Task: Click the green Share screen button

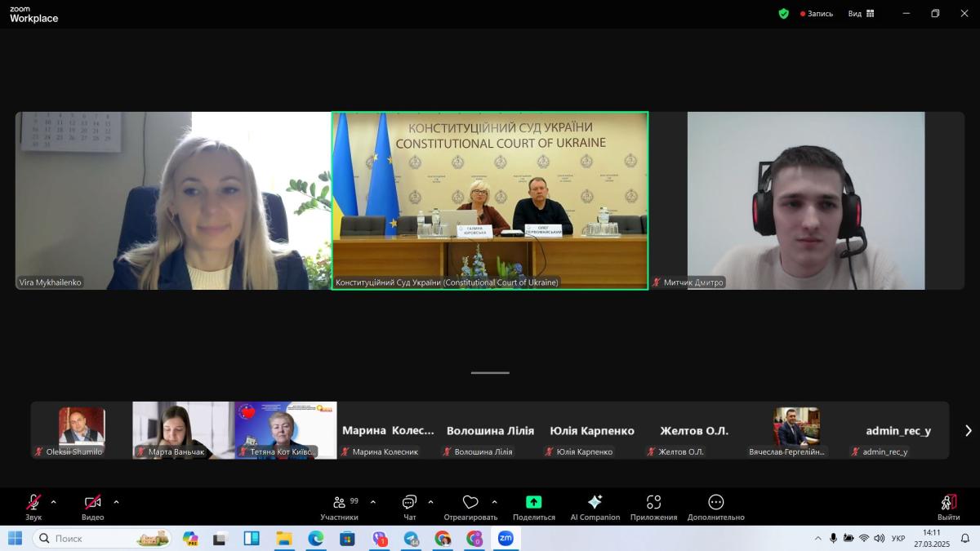Action: pyautogui.click(x=533, y=506)
